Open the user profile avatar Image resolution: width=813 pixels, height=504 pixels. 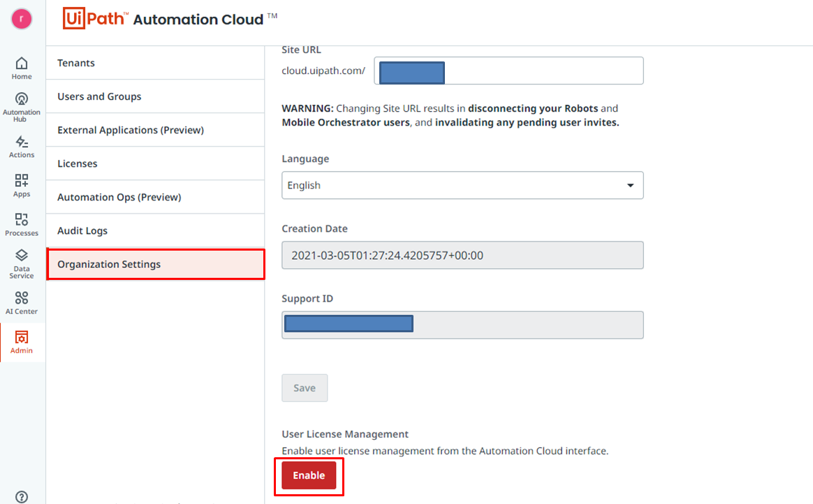[21, 19]
